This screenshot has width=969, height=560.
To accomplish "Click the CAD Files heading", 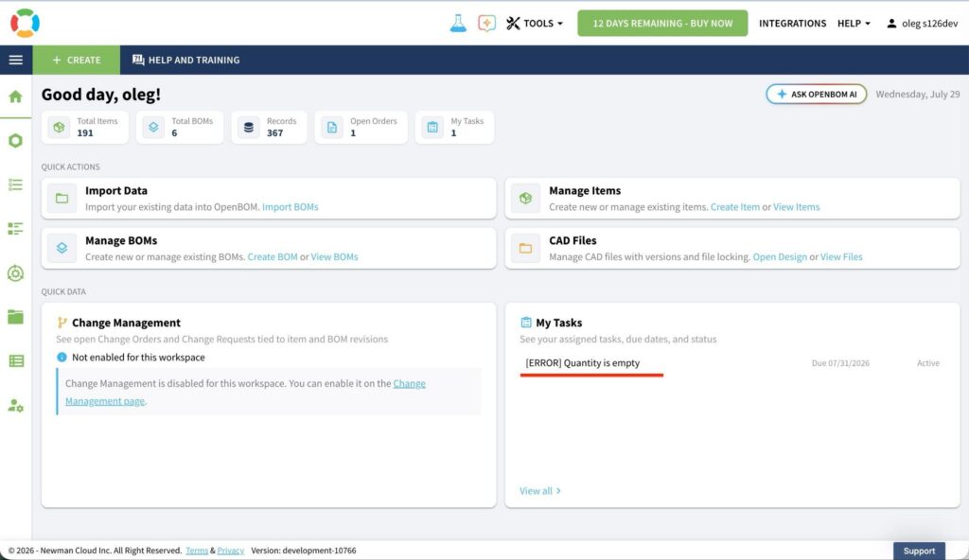I will (573, 240).
